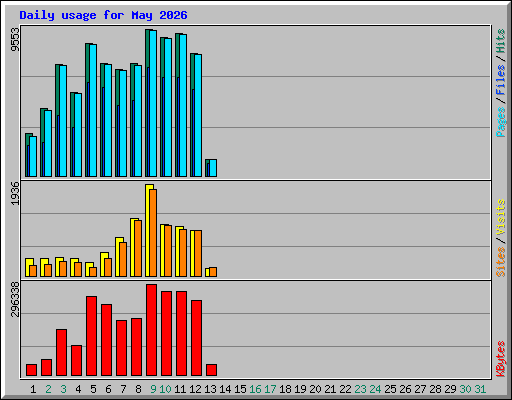Screen dimensions: 512x400
Task: Select day 3 on the date axis
Action: [63, 389]
